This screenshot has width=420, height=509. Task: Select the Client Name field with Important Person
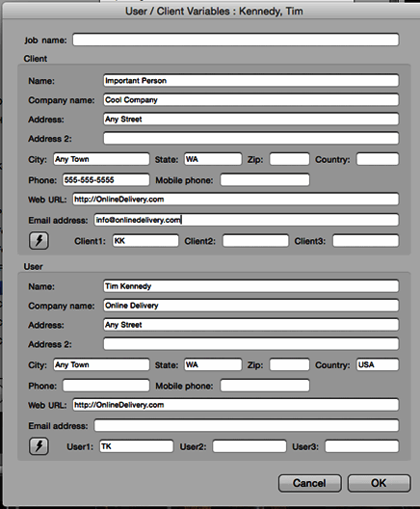(251, 81)
